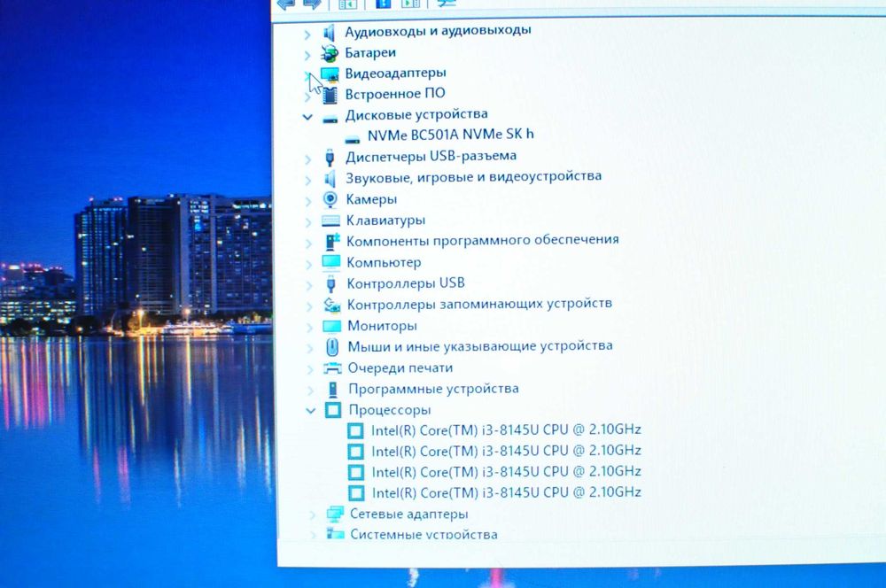This screenshot has width=886, height=588.
Task: Select the Дисковые устройства label text
Action: [x=416, y=114]
